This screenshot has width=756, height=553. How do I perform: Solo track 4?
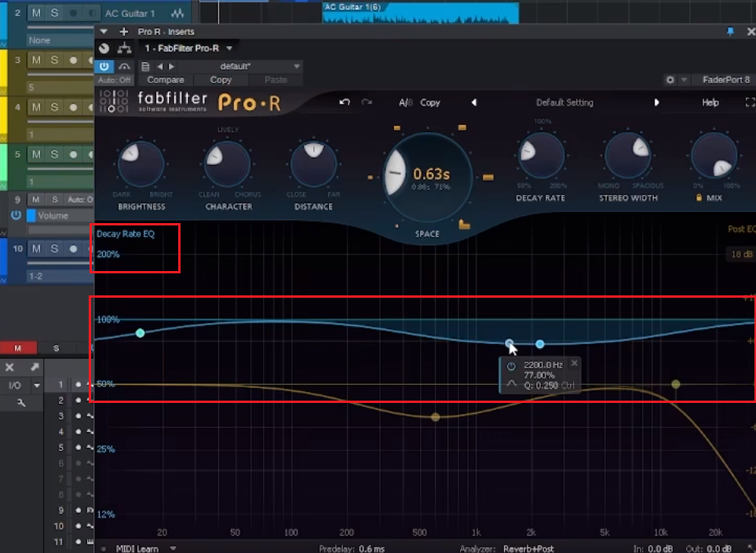[54, 107]
